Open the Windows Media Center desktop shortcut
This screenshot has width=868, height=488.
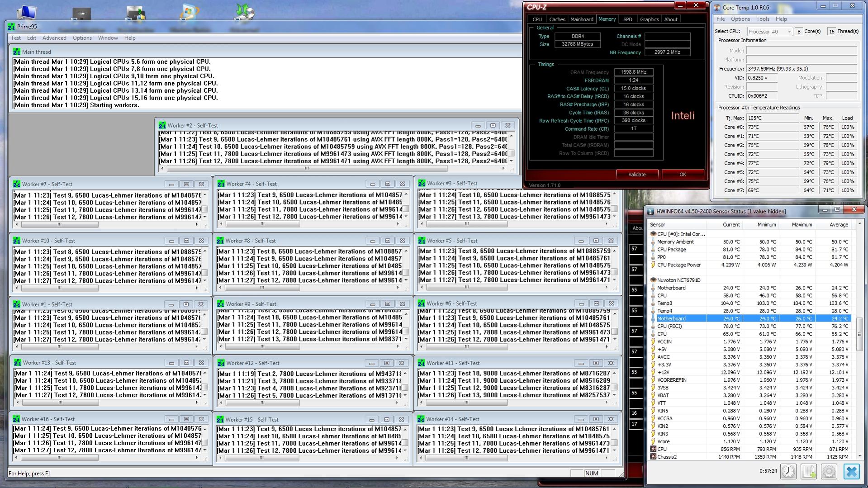point(189,12)
